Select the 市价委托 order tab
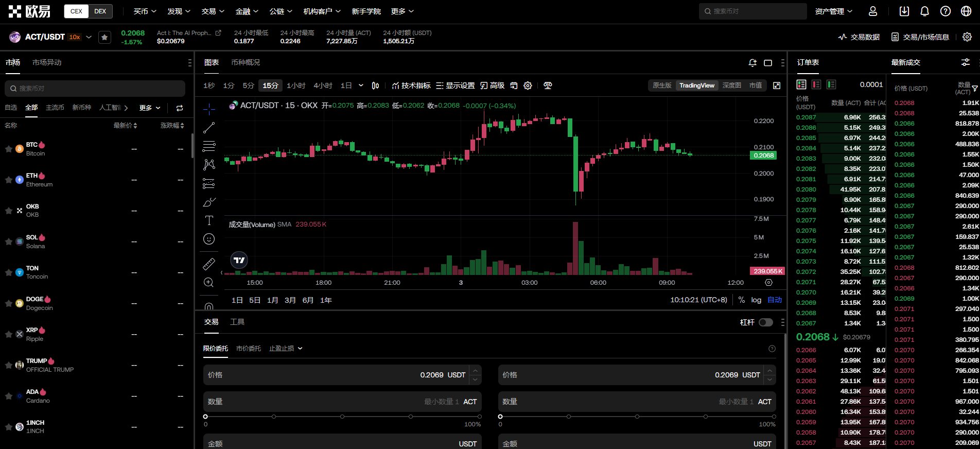The width and height of the screenshot is (980, 449). pos(249,349)
